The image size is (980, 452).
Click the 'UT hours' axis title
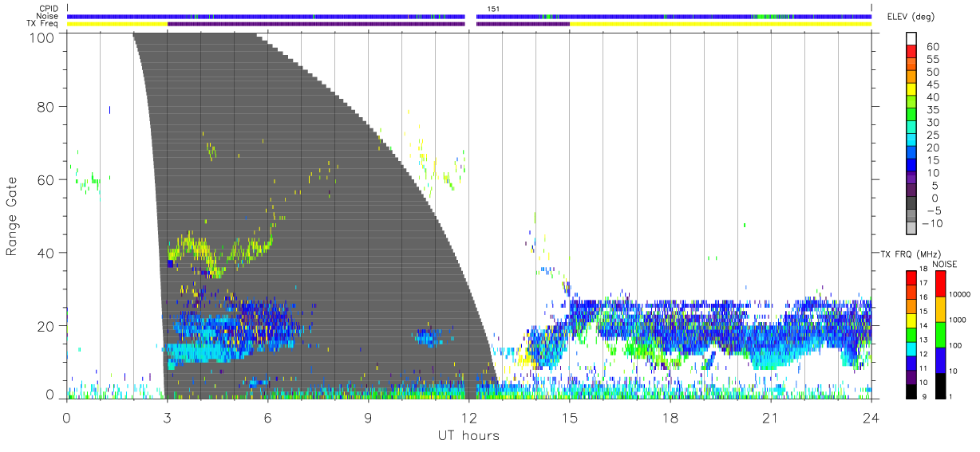[x=468, y=435]
